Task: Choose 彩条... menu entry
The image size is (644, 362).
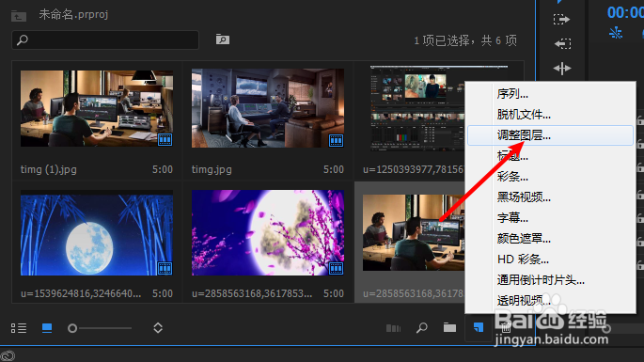Action: pos(550,177)
